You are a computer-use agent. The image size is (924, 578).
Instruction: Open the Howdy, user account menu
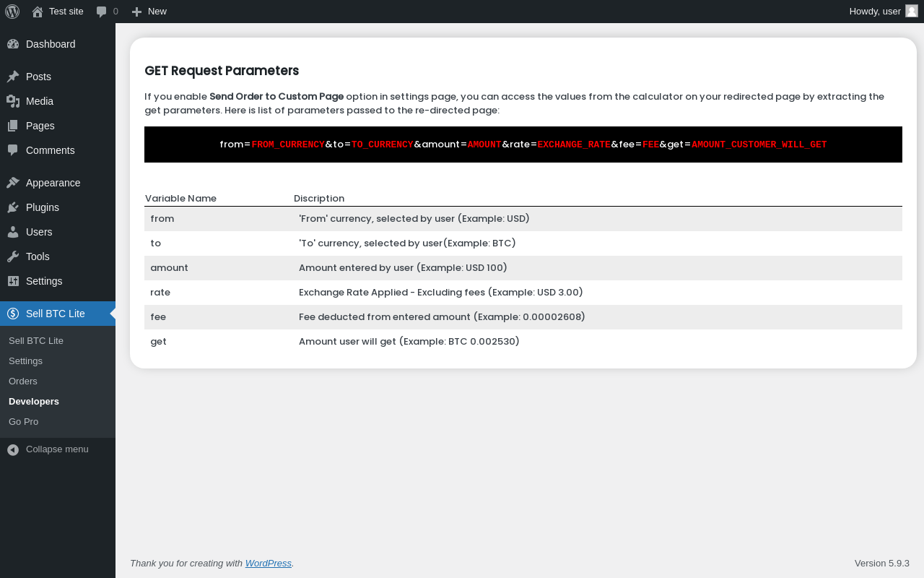[884, 12]
